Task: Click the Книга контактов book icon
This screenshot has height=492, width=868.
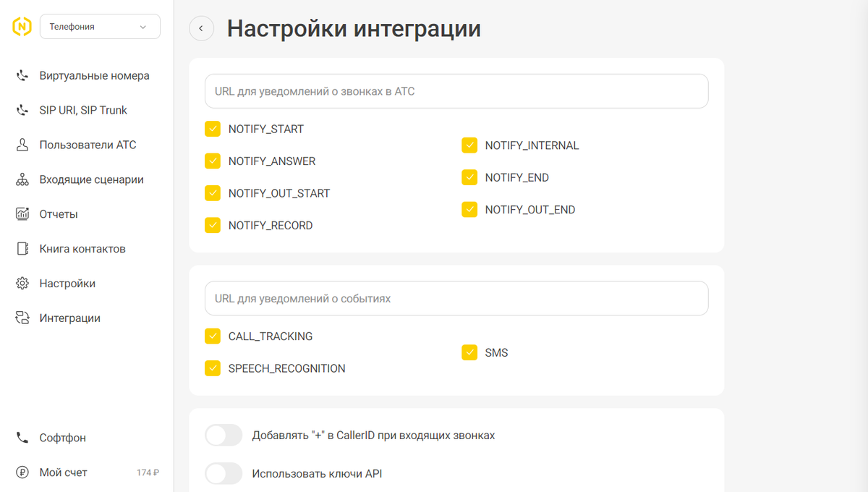Action: tap(22, 249)
